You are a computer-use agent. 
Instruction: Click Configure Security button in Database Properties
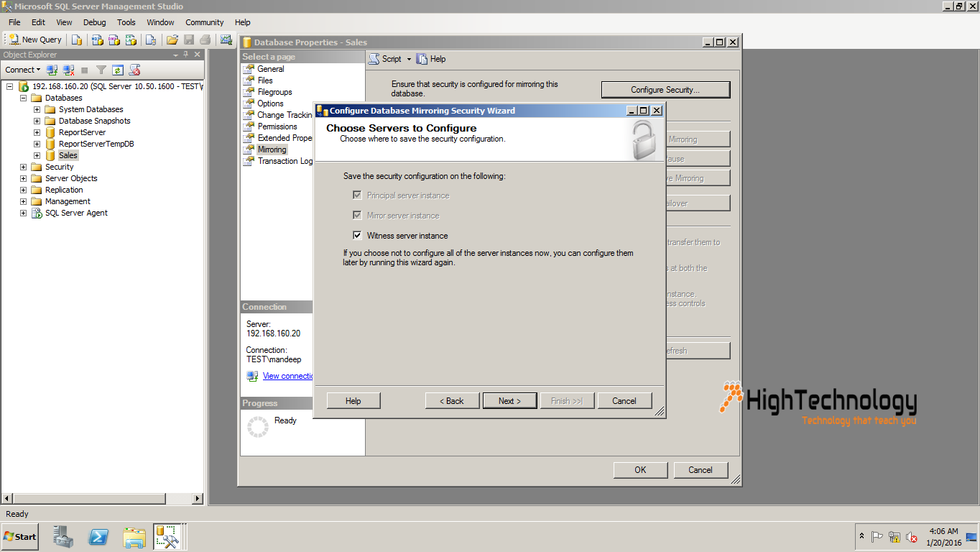pyautogui.click(x=665, y=90)
